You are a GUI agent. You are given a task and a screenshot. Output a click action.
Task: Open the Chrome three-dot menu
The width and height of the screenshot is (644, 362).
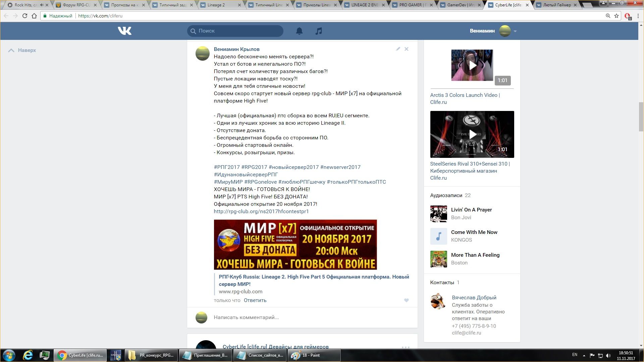638,16
